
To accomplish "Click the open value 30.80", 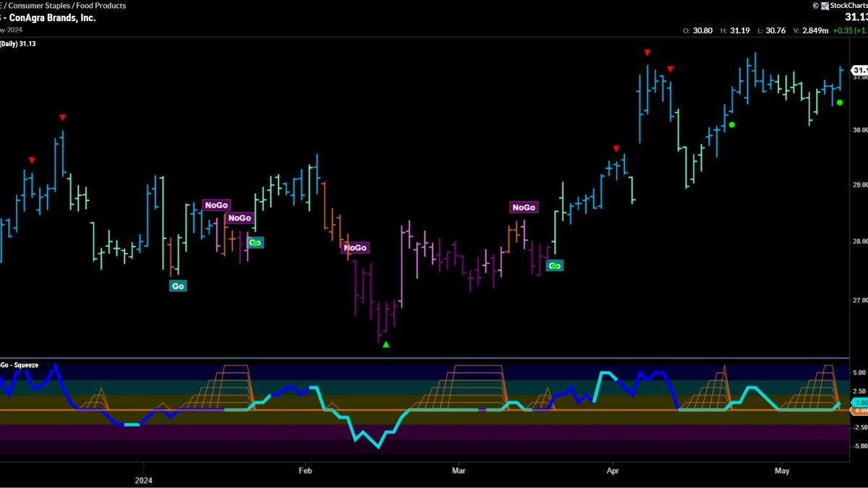I will coord(702,31).
